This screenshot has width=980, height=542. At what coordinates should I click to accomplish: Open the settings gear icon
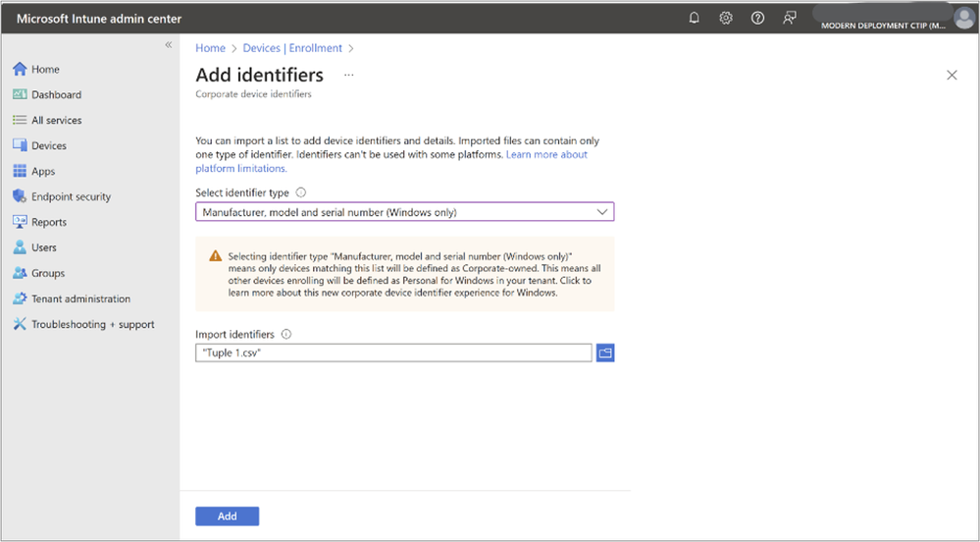[726, 18]
